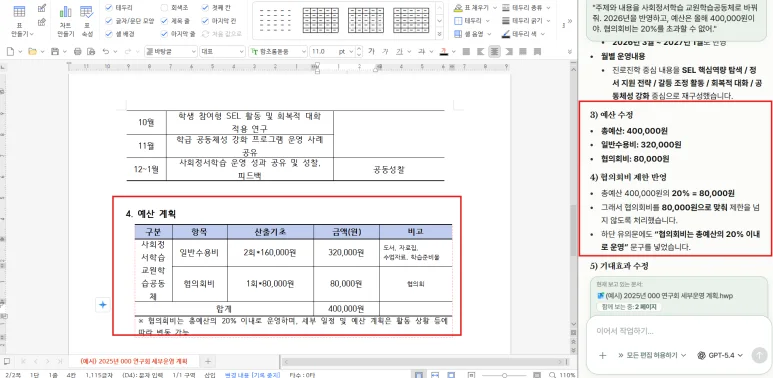This screenshot has height=378, width=773.
Task: Toggle the 마지막 줄 checkbox
Action: [x=165, y=34]
